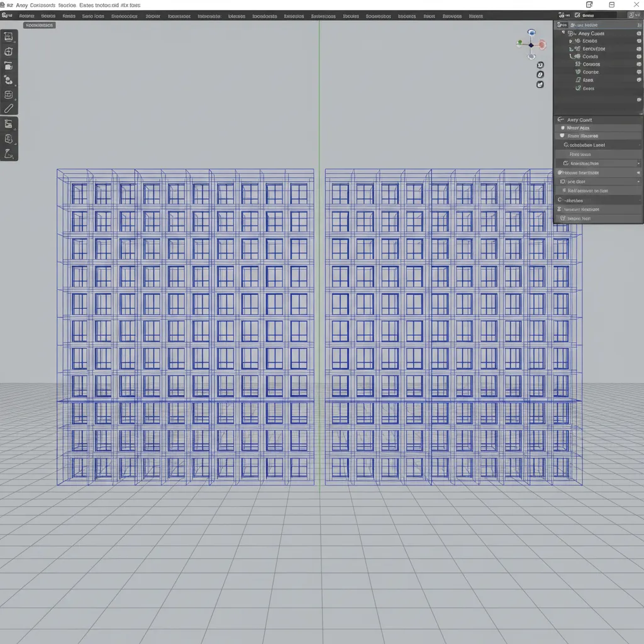Expand the C -sibrubes section

pyautogui.click(x=599, y=200)
